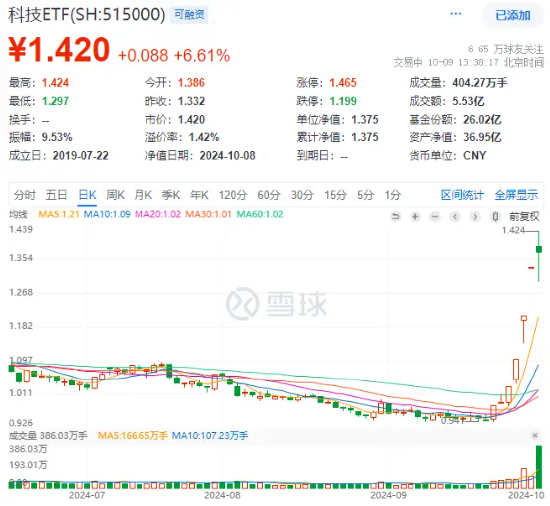This screenshot has width=550, height=506.
Task: Click the MA20:1.02 indicator label
Action: (158, 214)
